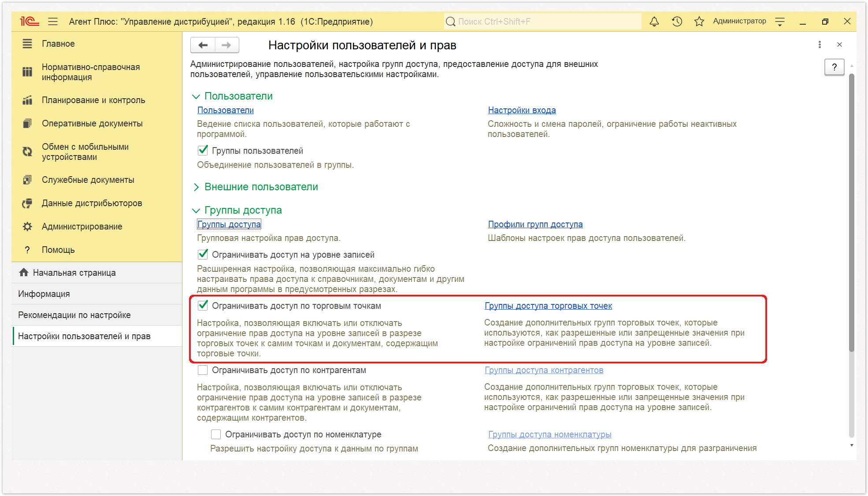868x496 pixels.
Task: Open history clock icon
Action: pyautogui.click(x=677, y=21)
